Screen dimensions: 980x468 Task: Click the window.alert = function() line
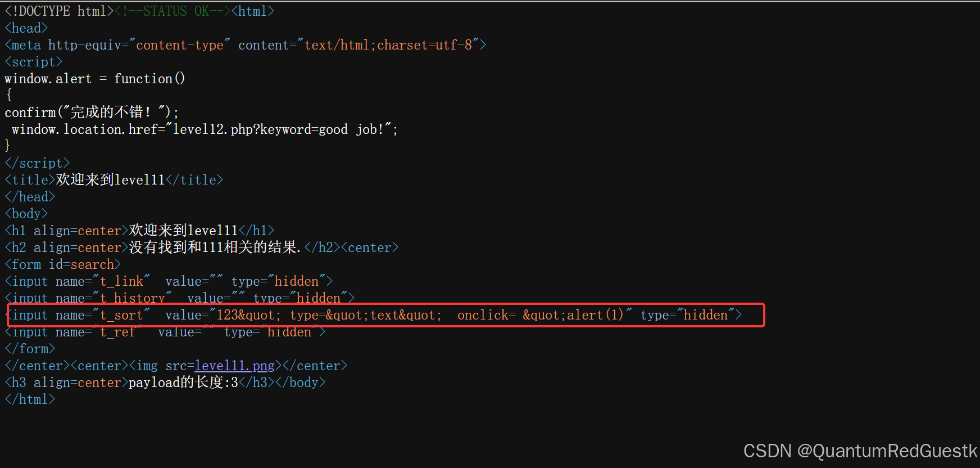[x=95, y=79]
